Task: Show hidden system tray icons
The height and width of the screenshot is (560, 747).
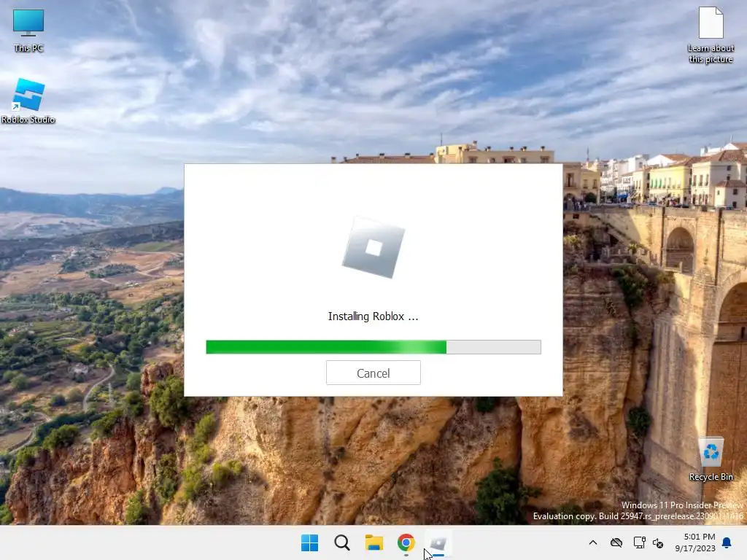Action: pos(592,542)
